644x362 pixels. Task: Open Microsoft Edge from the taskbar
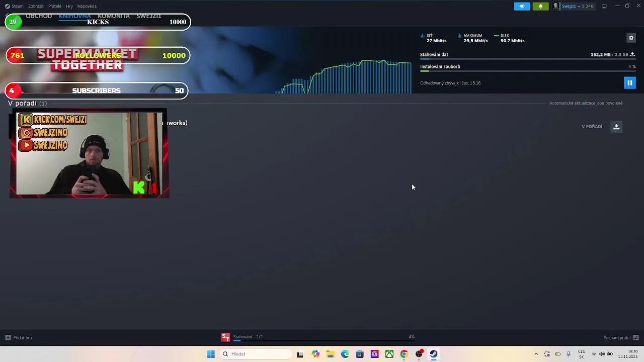click(x=345, y=354)
